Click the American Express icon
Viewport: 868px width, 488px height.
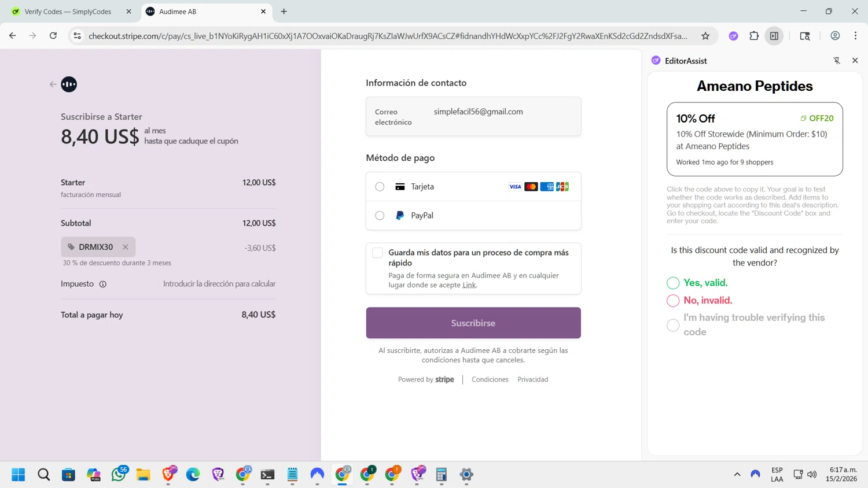tap(547, 187)
